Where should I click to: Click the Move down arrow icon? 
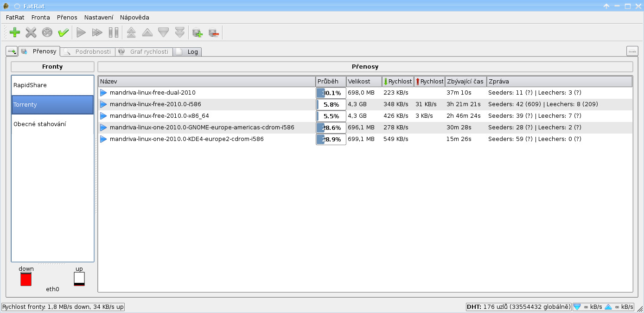pos(163,32)
